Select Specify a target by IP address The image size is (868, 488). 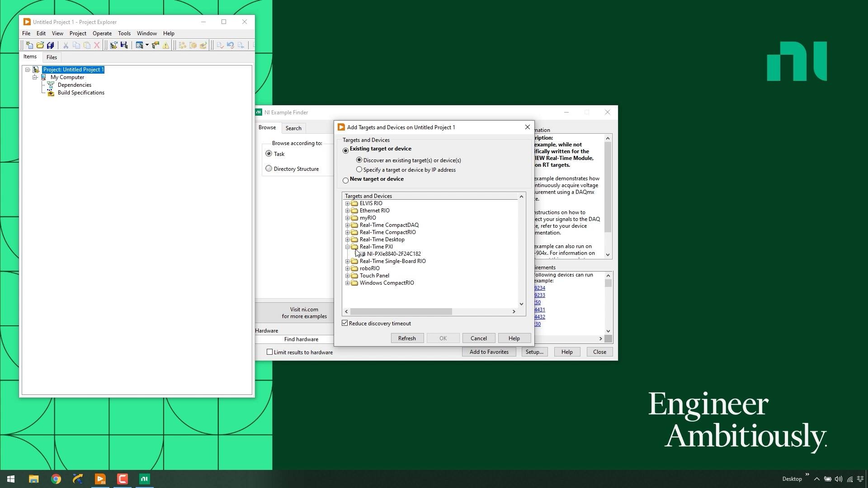359,170
